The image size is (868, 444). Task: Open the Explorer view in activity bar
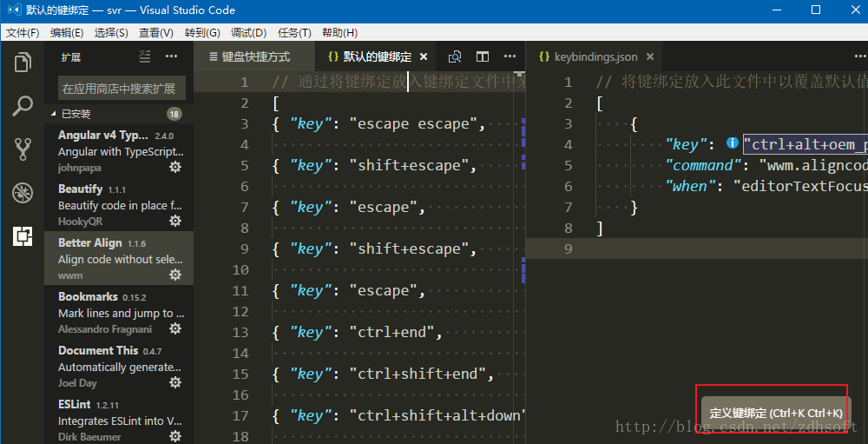pyautogui.click(x=23, y=63)
